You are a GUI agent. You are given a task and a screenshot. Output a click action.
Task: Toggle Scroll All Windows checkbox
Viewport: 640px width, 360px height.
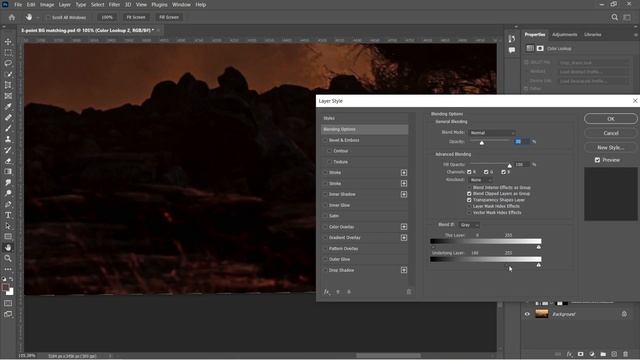point(48,18)
